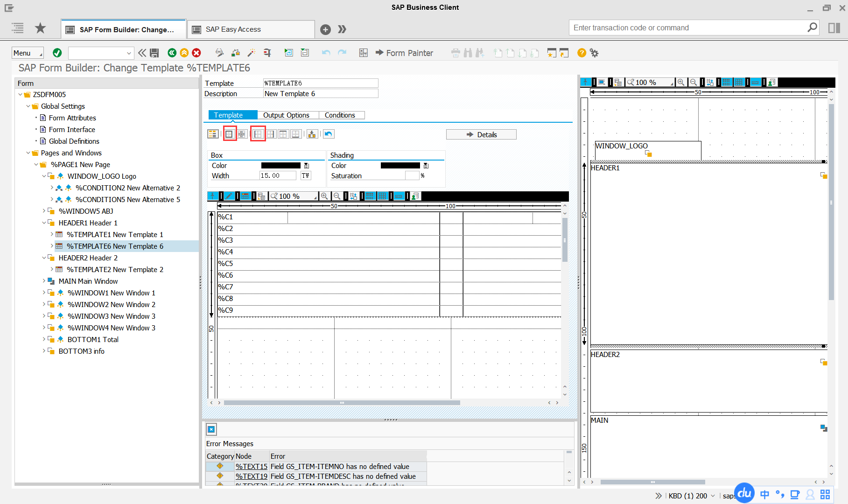Open the Customize Local Layout gear icon

(x=594, y=53)
